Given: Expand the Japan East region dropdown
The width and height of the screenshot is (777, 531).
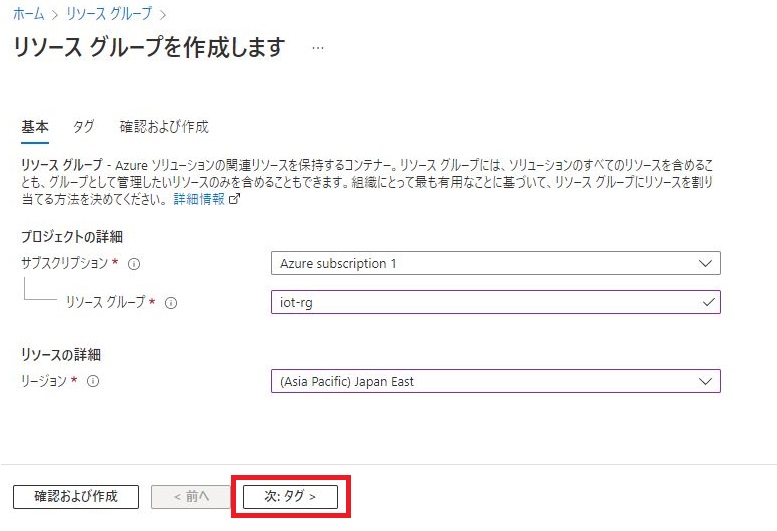Looking at the screenshot, I should (495, 381).
